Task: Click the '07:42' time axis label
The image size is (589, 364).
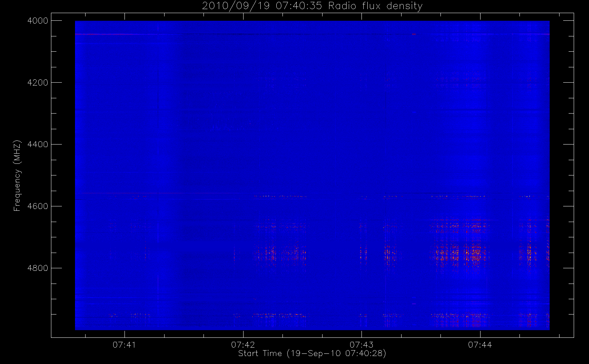Action: pos(243,345)
